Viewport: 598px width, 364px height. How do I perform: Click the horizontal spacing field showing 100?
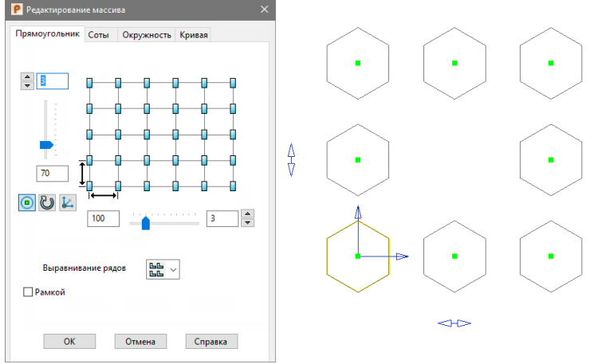[103, 218]
